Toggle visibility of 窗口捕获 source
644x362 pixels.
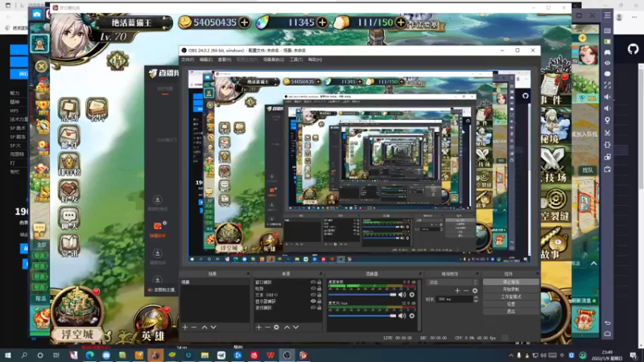[313, 282]
